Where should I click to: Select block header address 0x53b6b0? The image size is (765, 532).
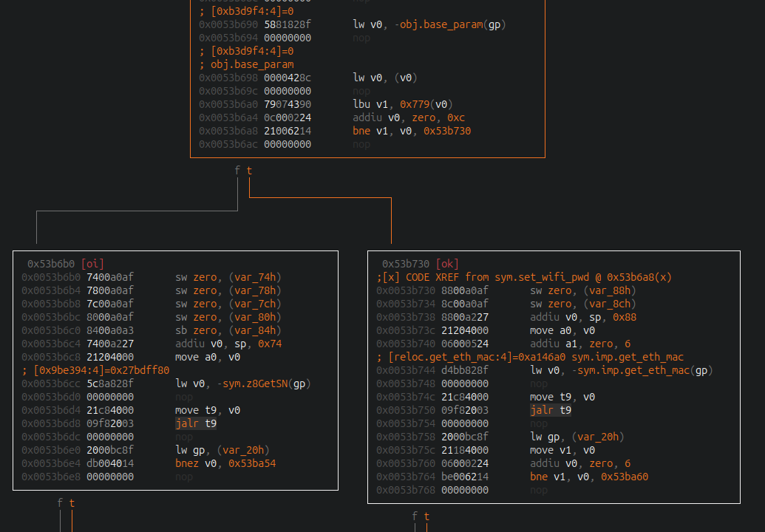coord(51,264)
